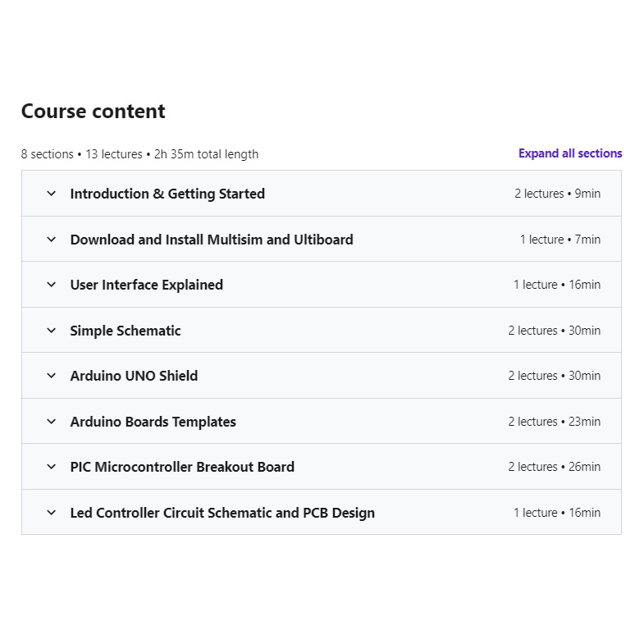The height and width of the screenshot is (644, 644).
Task: Expand chevron by Arduino Boards Templates
Action: (x=52, y=422)
